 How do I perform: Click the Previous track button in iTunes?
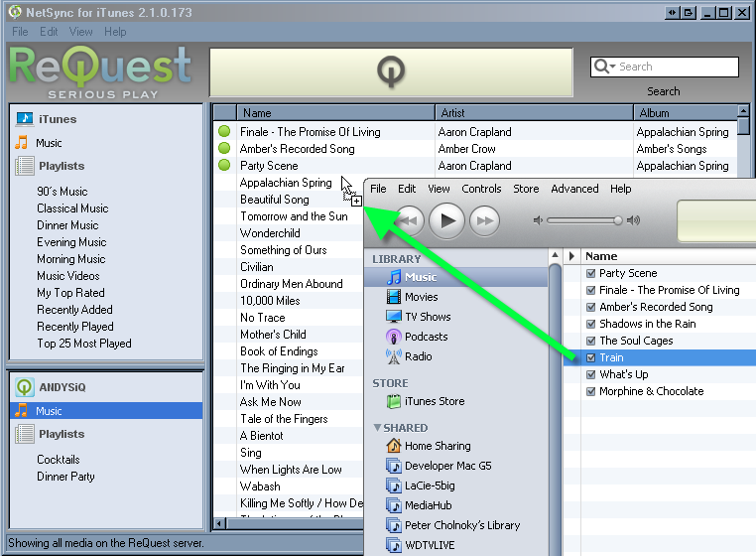click(409, 220)
